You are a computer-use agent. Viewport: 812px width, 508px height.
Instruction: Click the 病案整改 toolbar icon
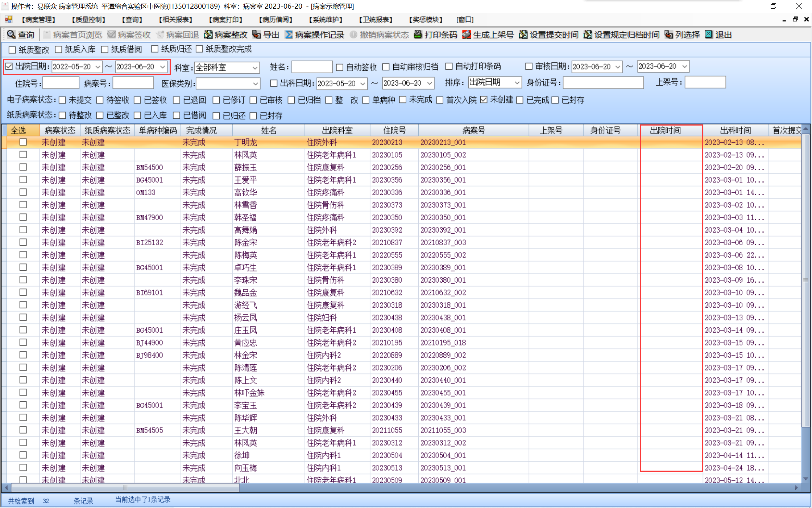tap(208, 34)
